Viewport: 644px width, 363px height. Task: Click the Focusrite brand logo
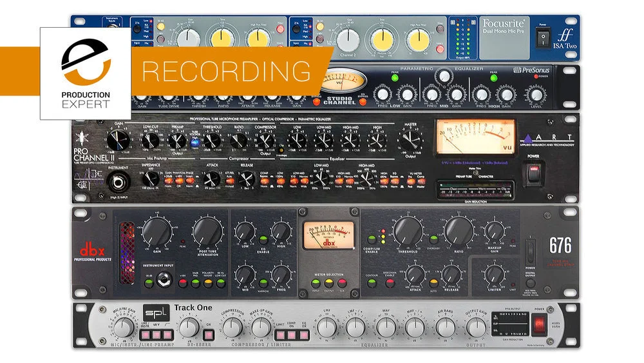504,23
